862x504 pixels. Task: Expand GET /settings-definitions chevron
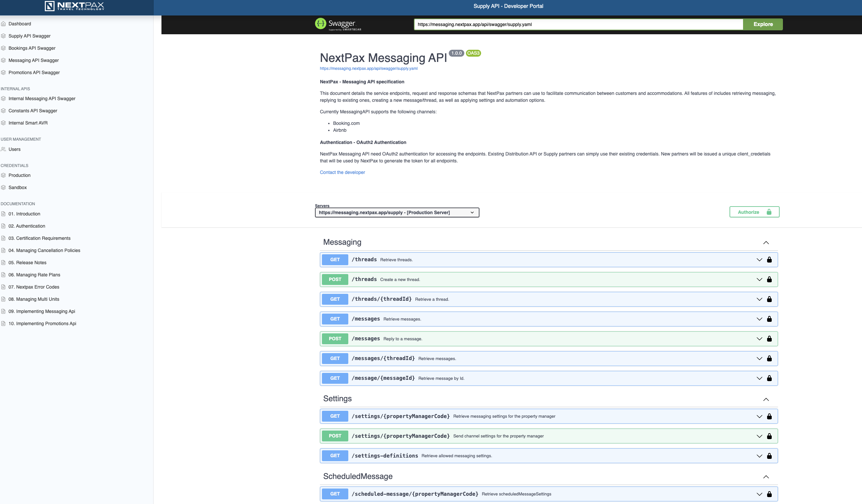760,456
